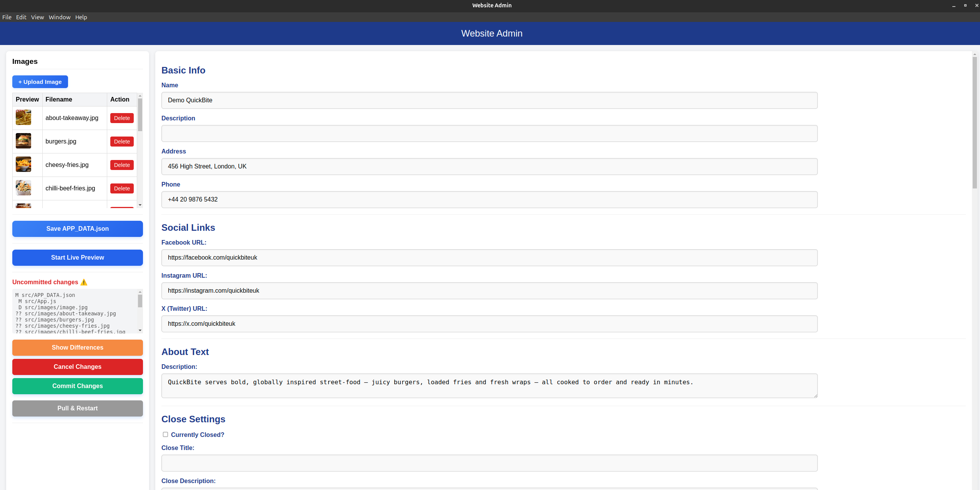The width and height of the screenshot is (980, 490).
Task: Click the burgers.jpg preview thumbnail
Action: (x=23, y=141)
